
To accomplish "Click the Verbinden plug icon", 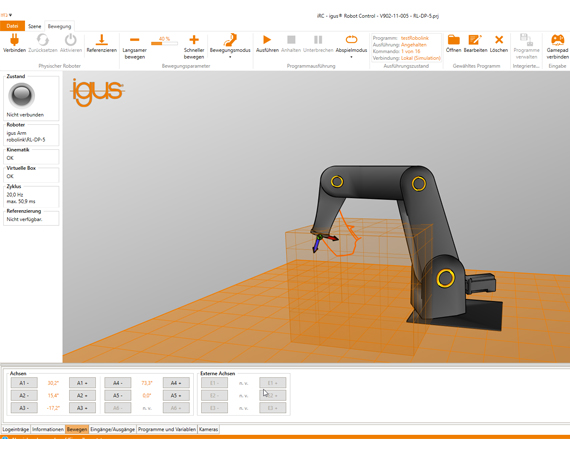I will click(14, 40).
